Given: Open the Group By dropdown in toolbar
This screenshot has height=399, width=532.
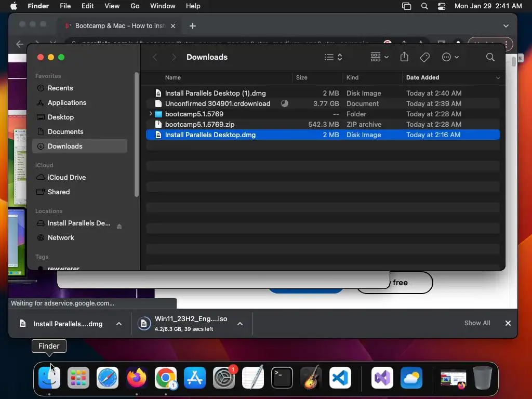Looking at the screenshot, I should [x=379, y=57].
